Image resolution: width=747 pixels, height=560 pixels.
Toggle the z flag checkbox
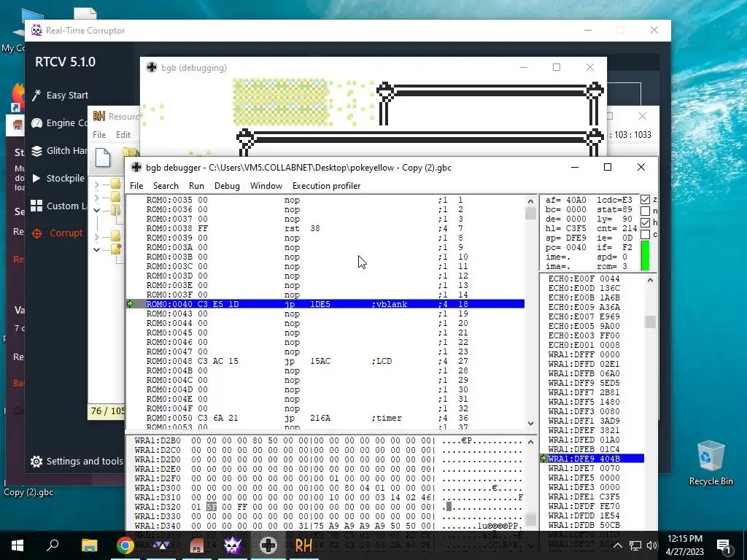pos(645,200)
